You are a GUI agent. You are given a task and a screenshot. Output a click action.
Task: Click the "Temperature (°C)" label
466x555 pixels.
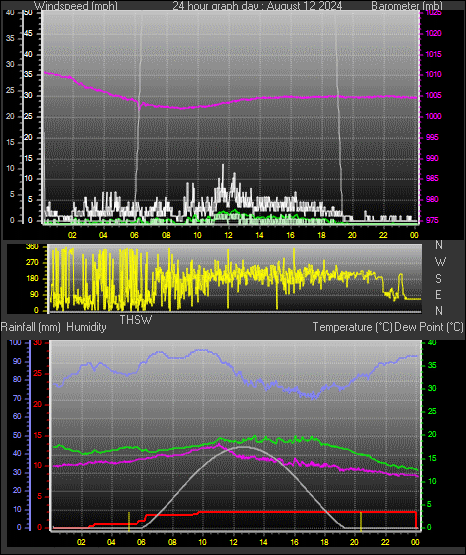352,327
